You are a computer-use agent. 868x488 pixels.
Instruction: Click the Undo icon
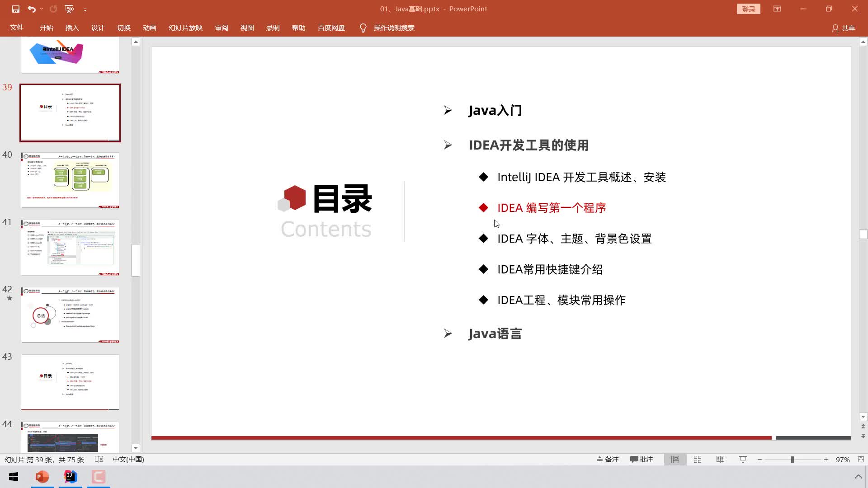pos(31,9)
